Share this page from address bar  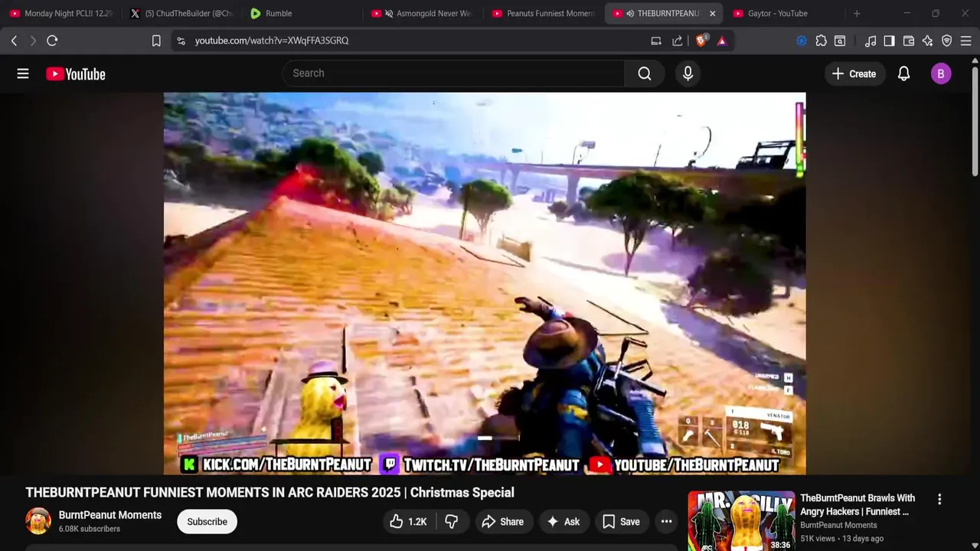678,41
